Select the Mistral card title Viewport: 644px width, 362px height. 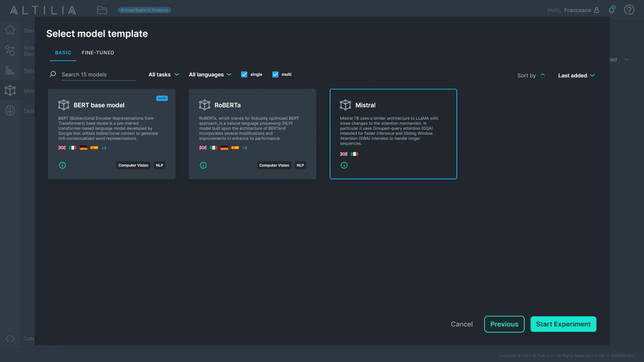(x=365, y=105)
